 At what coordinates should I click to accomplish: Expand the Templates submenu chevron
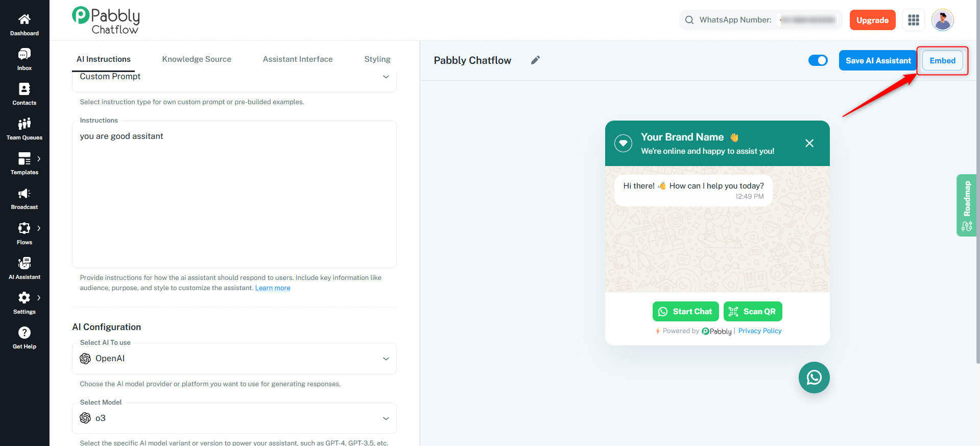click(x=39, y=159)
